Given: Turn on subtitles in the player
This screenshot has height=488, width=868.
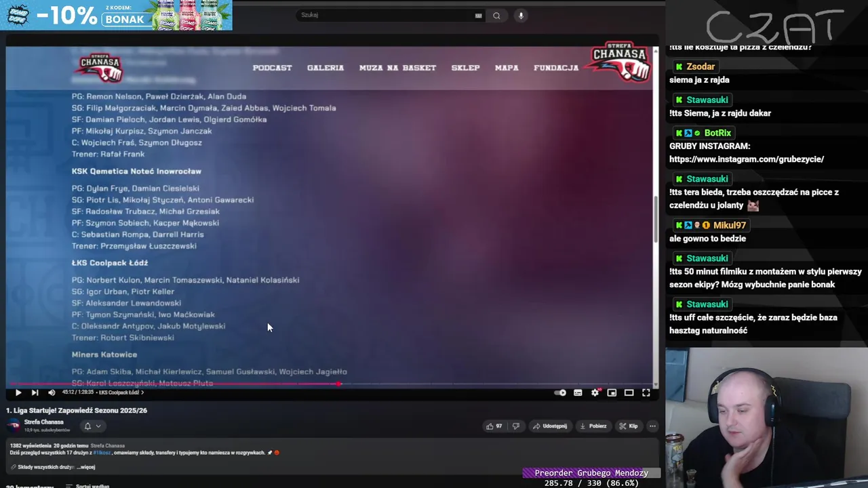Looking at the screenshot, I should 578,392.
